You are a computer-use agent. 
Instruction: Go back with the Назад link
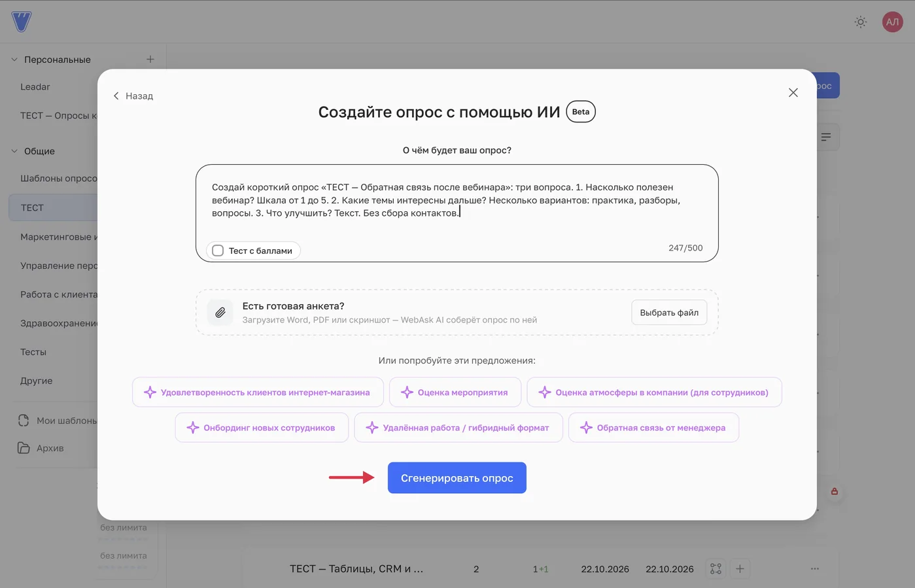pos(133,95)
